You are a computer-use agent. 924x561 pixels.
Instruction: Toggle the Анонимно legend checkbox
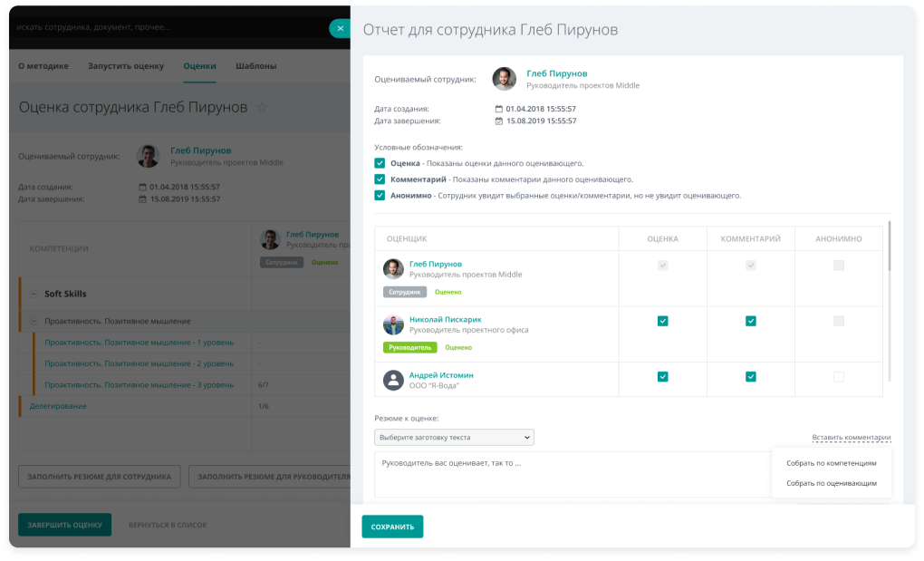380,196
